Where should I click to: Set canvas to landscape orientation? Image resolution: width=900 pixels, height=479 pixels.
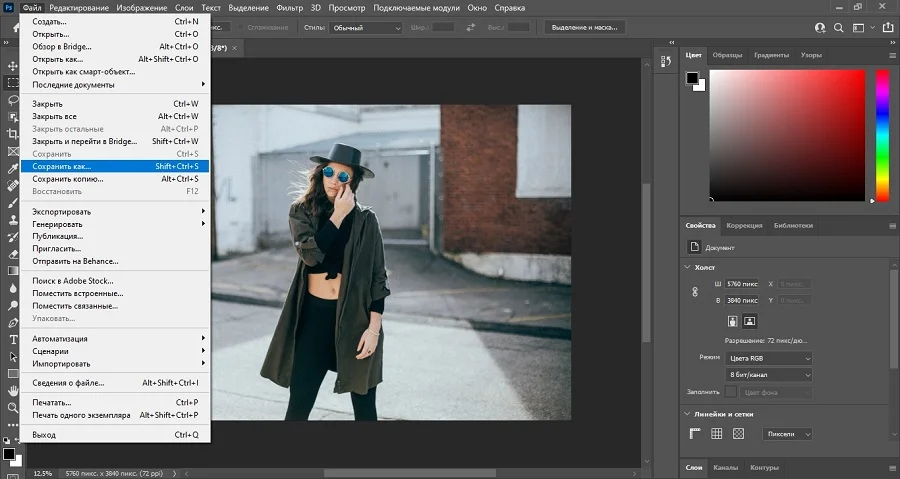pos(750,321)
